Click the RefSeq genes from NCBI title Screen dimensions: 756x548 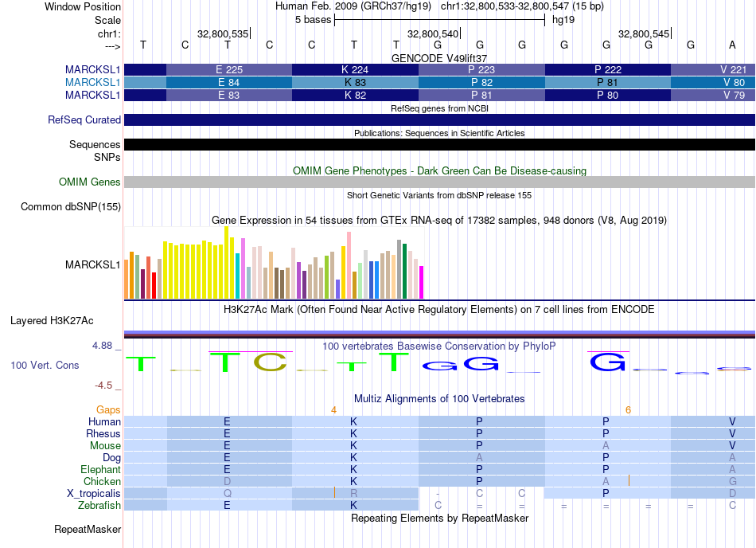coord(439,108)
